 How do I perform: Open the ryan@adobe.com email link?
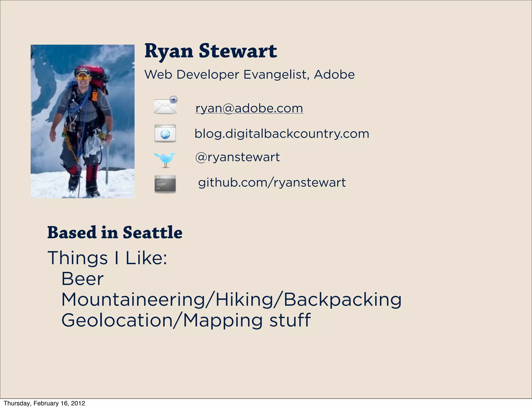(249, 108)
